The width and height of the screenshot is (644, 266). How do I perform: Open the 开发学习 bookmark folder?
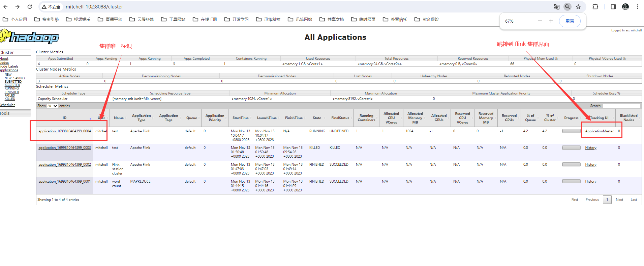237,19
